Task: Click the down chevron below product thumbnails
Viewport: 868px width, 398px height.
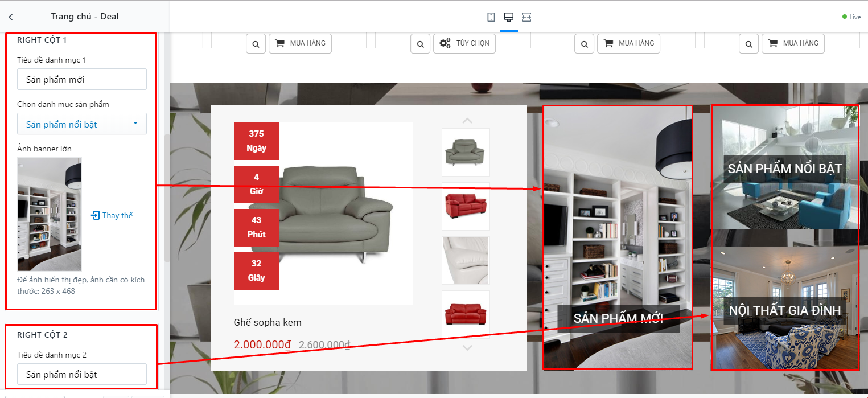Action: pos(467,347)
